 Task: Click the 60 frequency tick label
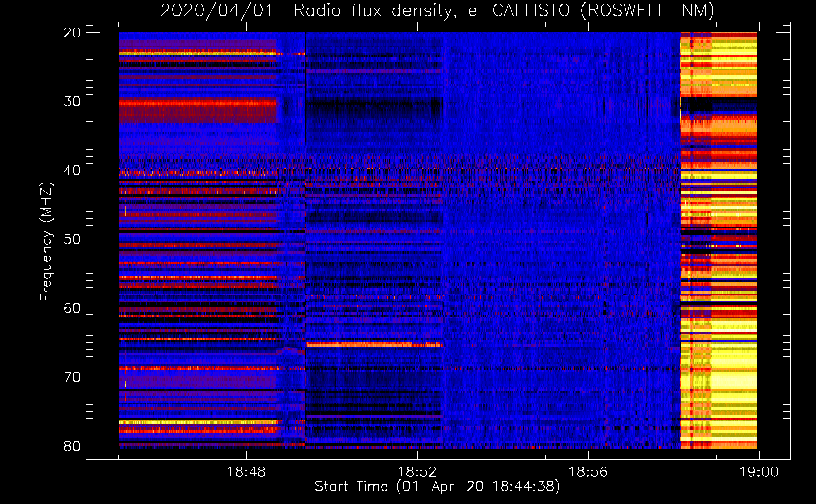click(x=72, y=308)
